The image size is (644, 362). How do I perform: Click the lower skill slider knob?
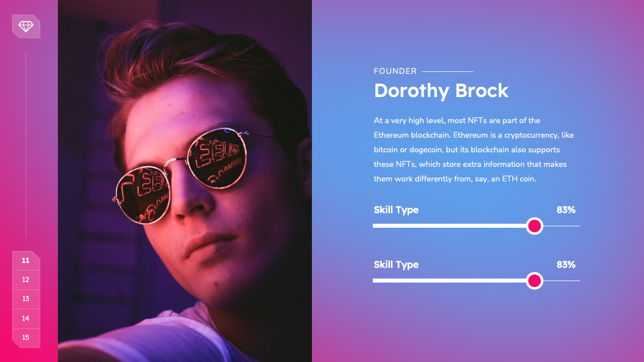pos(534,281)
